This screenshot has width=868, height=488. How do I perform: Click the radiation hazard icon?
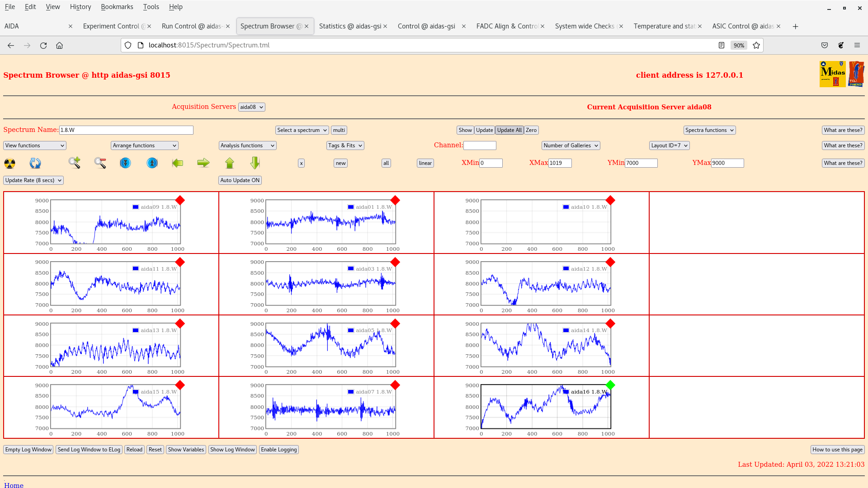coord(9,163)
